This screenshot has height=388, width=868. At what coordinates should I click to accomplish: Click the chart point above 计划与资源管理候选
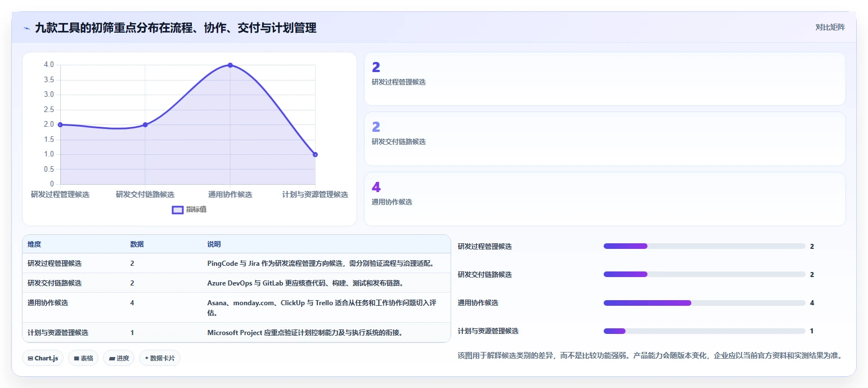click(x=315, y=154)
